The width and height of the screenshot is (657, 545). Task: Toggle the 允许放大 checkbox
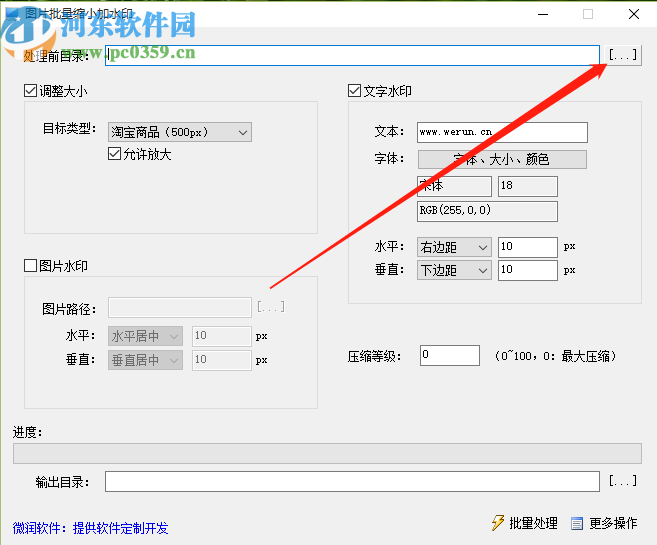[114, 154]
